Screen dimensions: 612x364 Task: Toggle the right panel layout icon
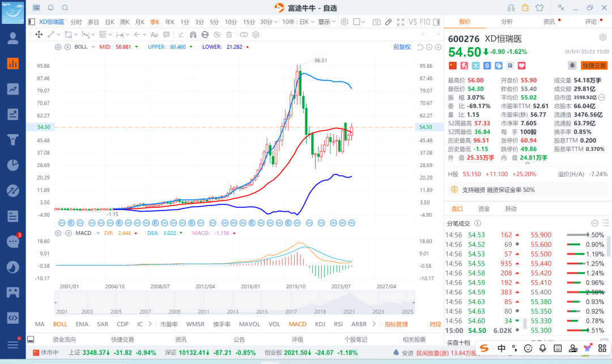tap(437, 22)
